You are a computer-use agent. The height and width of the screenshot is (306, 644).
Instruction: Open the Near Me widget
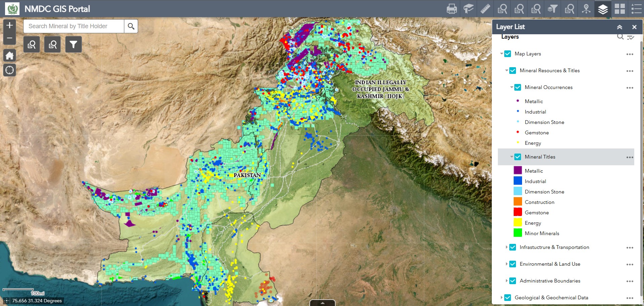[586, 9]
